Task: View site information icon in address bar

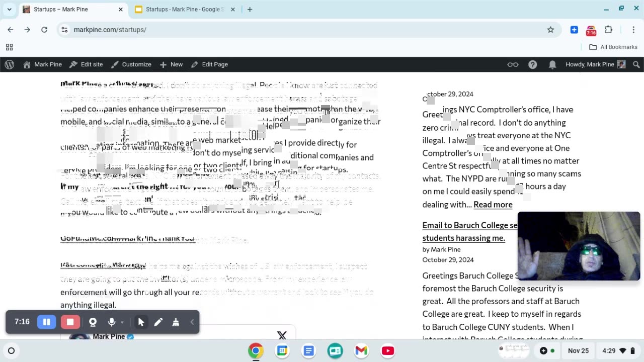Action: point(64,30)
